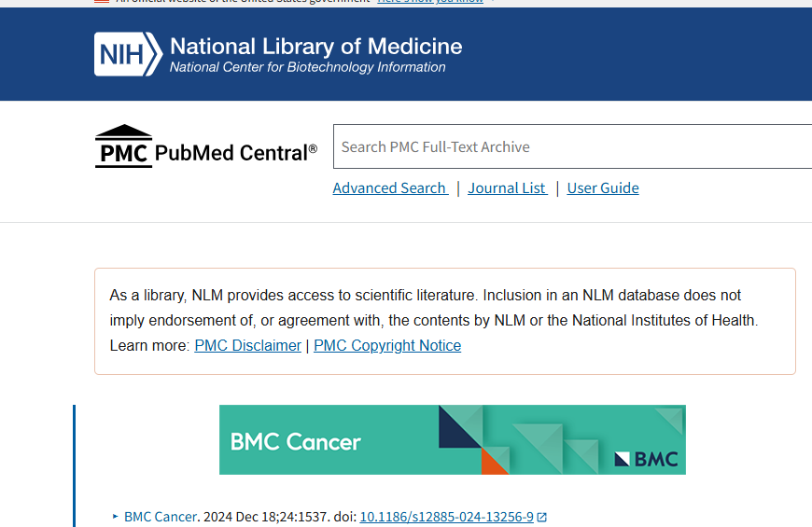Click the external link icon after the DOI

[542, 517]
